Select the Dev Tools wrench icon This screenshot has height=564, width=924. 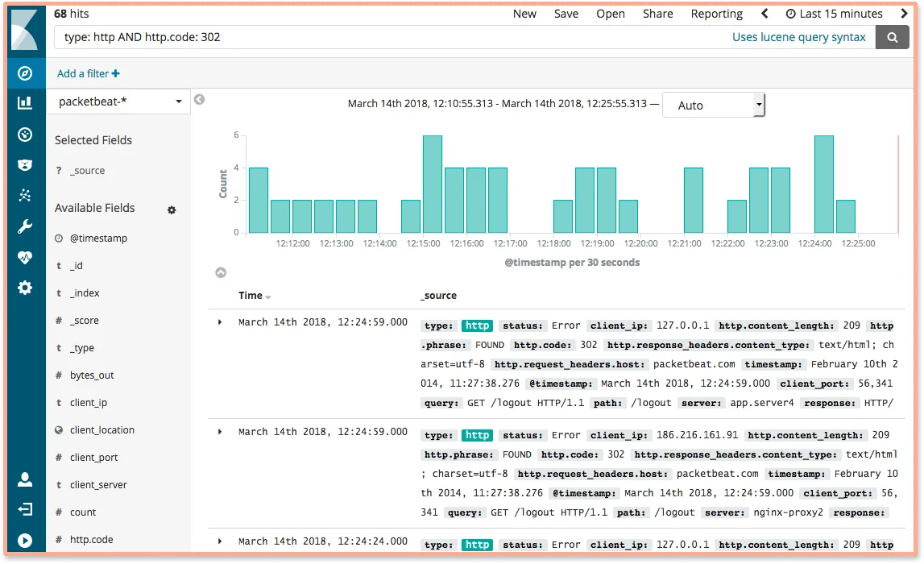(25, 226)
